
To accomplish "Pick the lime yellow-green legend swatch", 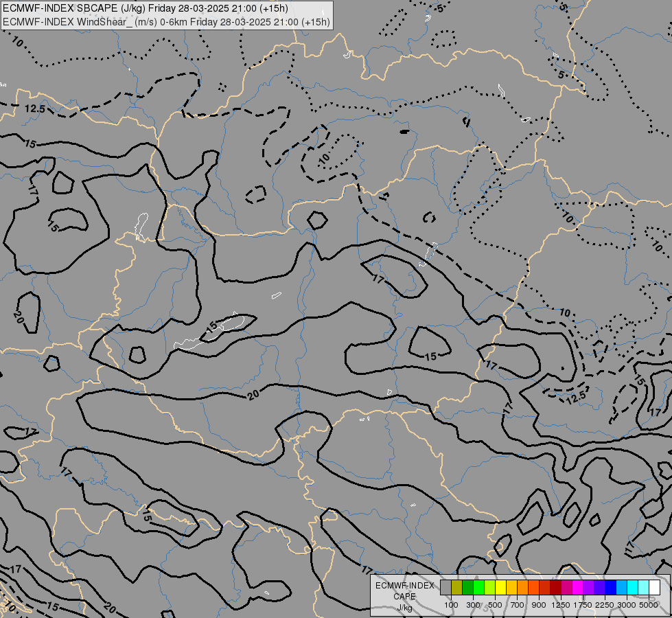I will [x=490, y=588].
